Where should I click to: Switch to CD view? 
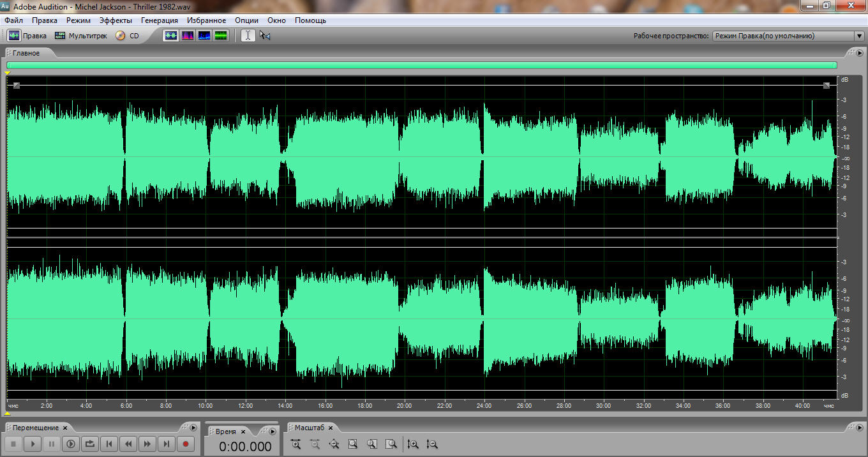127,36
